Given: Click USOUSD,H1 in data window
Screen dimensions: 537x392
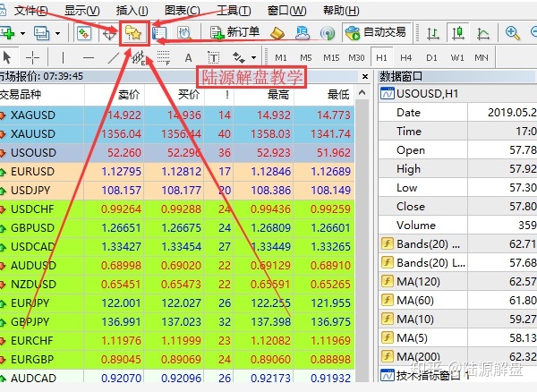Looking at the screenshot, I should point(458,93).
